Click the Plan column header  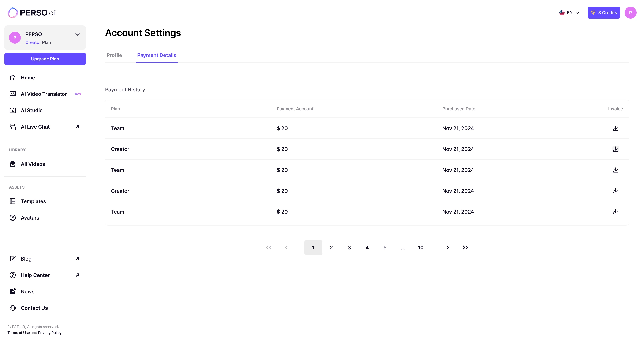click(116, 109)
